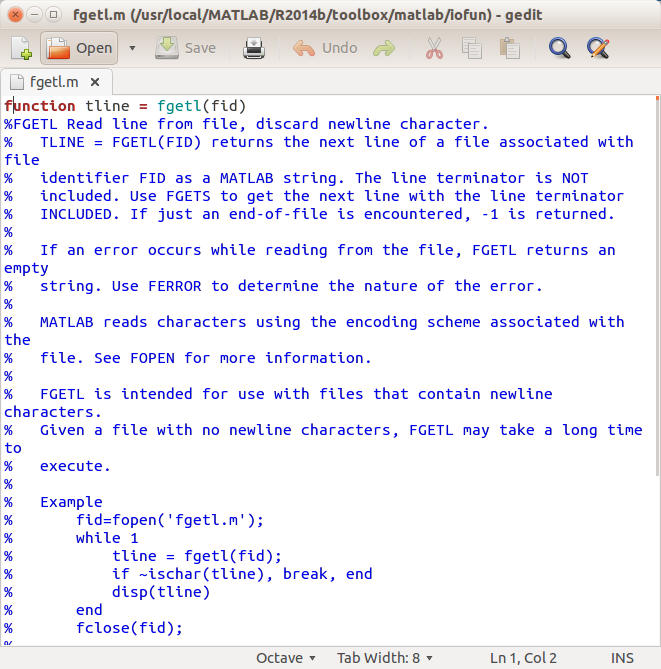Viewport: 661px width, 669px height.
Task: Click the word 'FOPEN' in the comment
Action: [152, 358]
